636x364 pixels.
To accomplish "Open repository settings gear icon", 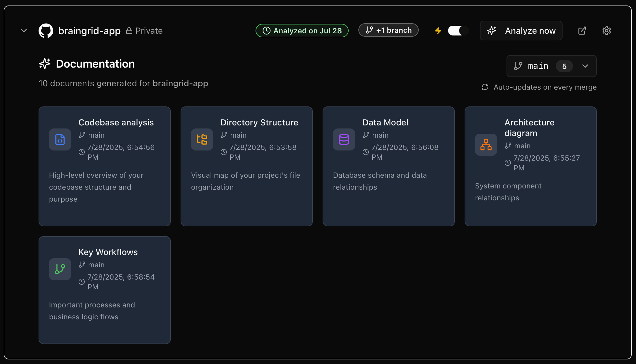I will click(606, 31).
